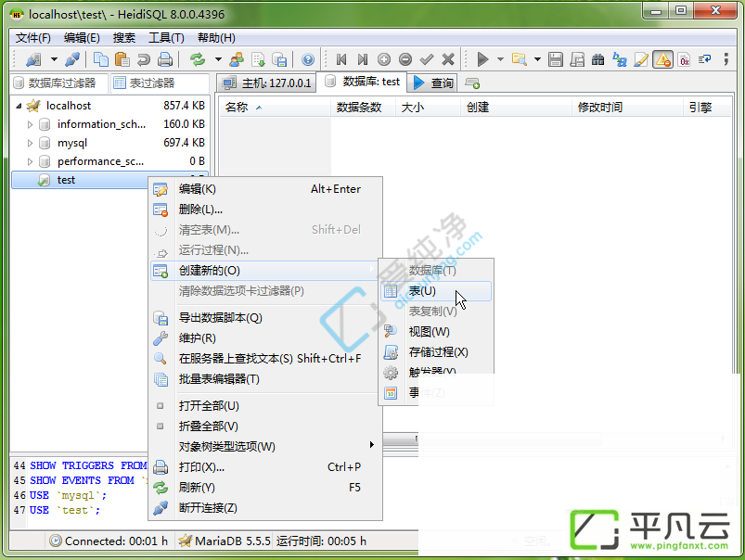The width and height of the screenshot is (745, 560).
Task: Open dropdown arrow next to session manager
Action: click(54, 59)
